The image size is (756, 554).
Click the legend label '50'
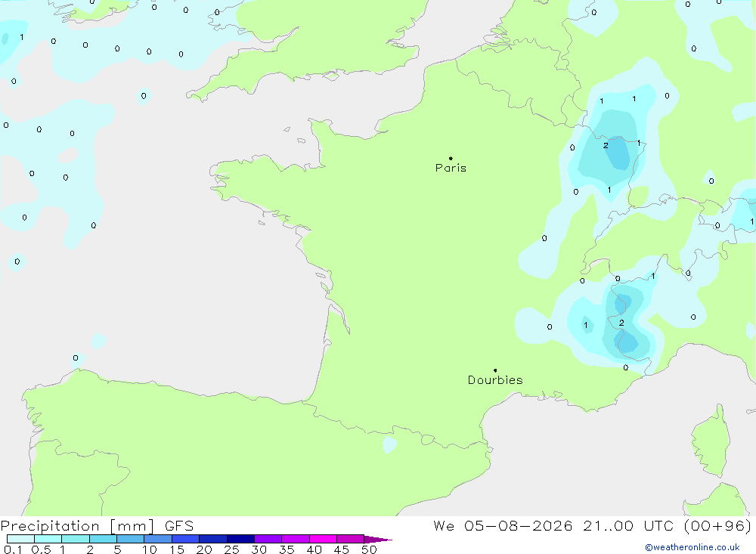point(369,549)
